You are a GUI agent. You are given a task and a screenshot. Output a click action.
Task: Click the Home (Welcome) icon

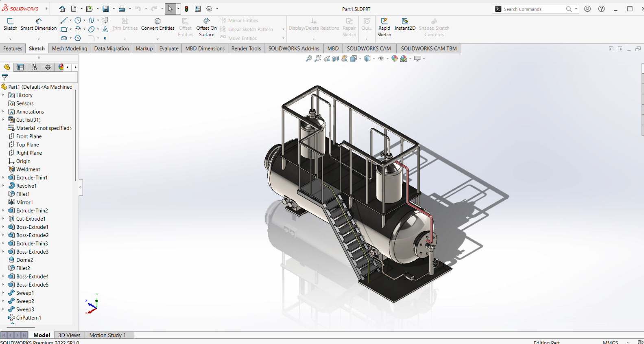pyautogui.click(x=62, y=9)
